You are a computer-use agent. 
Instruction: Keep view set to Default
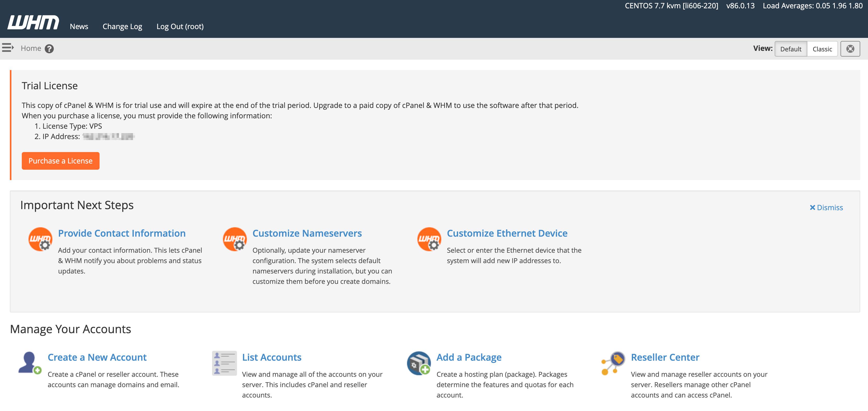tap(791, 49)
